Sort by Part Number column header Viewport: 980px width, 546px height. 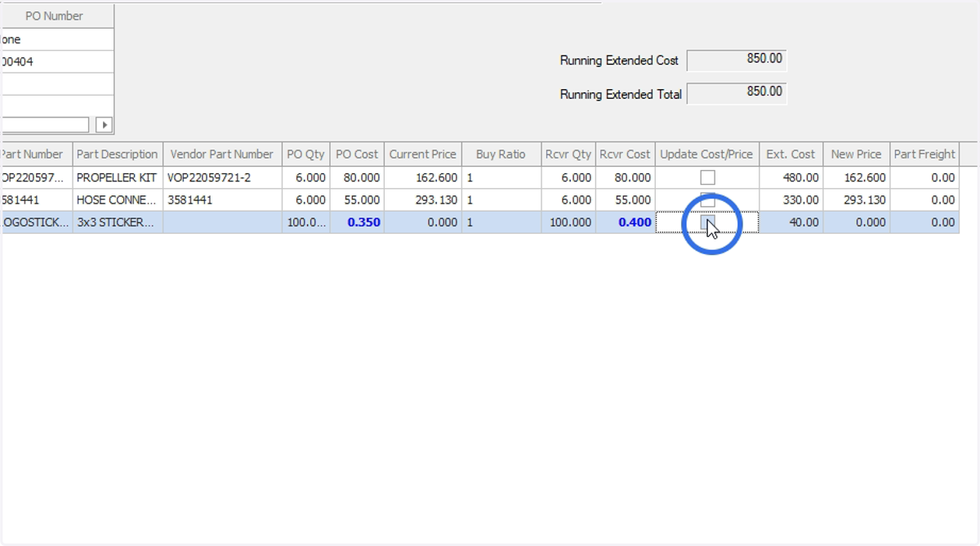tap(36, 154)
